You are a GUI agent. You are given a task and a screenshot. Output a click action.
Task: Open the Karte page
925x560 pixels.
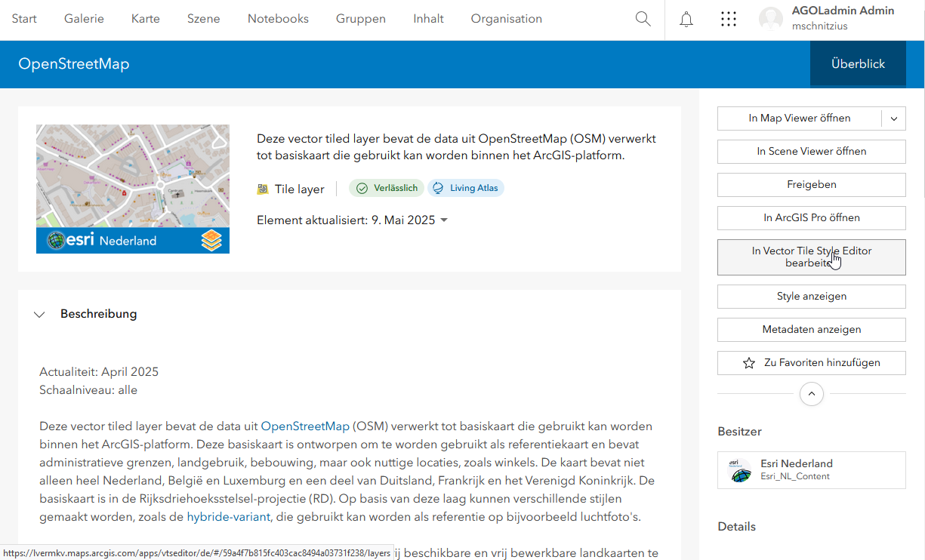point(146,19)
